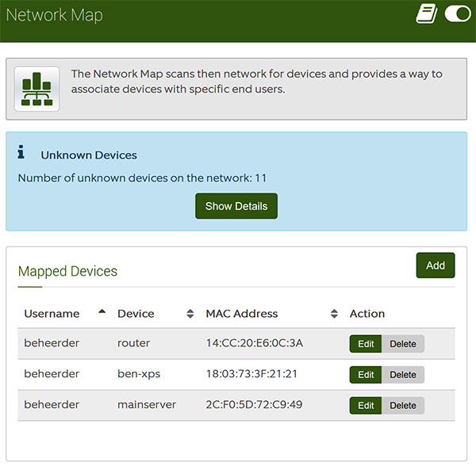Image resolution: width=476 pixels, height=466 pixels.
Task: Sort table by MAC Address arrows
Action: click(334, 314)
